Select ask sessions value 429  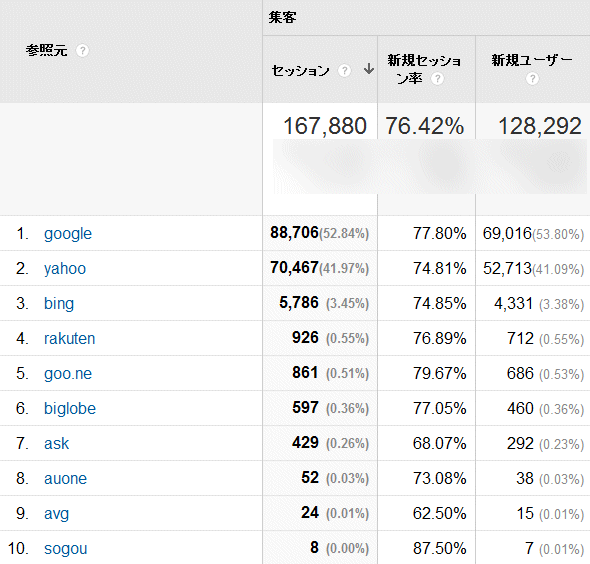coord(305,442)
